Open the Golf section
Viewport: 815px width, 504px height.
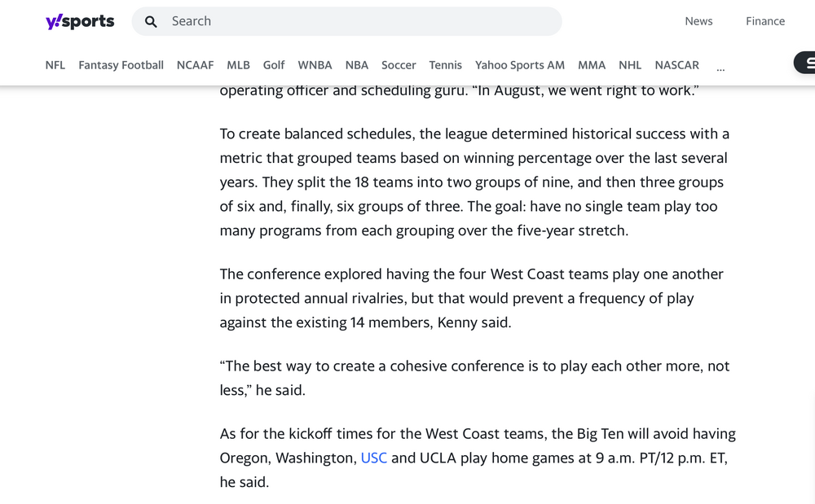(x=274, y=65)
